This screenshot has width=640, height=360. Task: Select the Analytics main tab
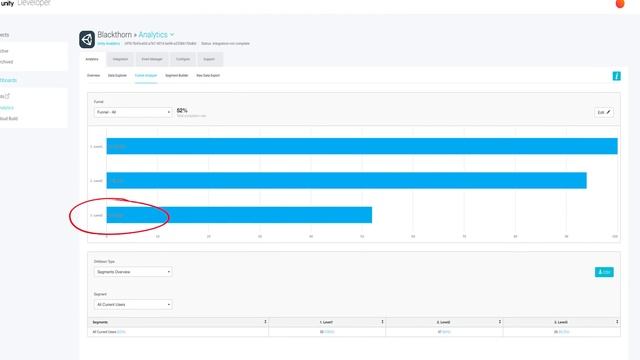pyautogui.click(x=92, y=59)
